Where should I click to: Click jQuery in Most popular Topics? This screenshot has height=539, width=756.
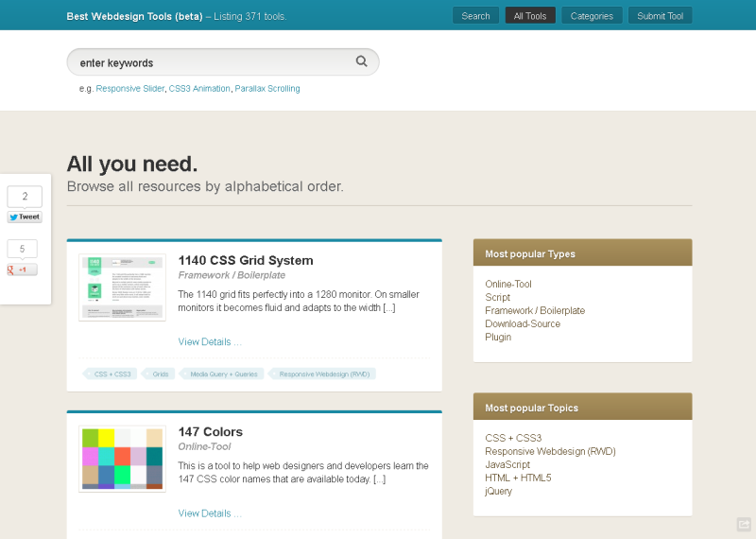tap(499, 491)
